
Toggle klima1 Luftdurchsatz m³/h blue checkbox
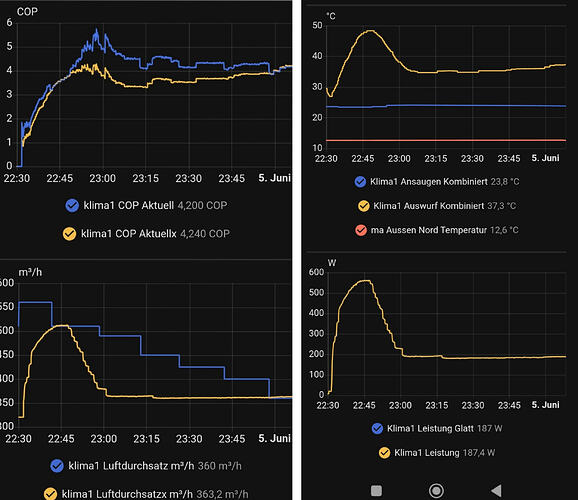pos(57,466)
